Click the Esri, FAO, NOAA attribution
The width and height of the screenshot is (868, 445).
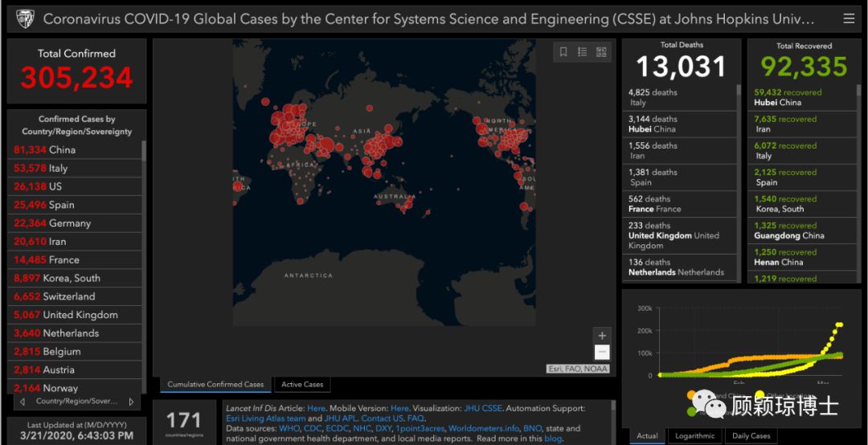578,369
